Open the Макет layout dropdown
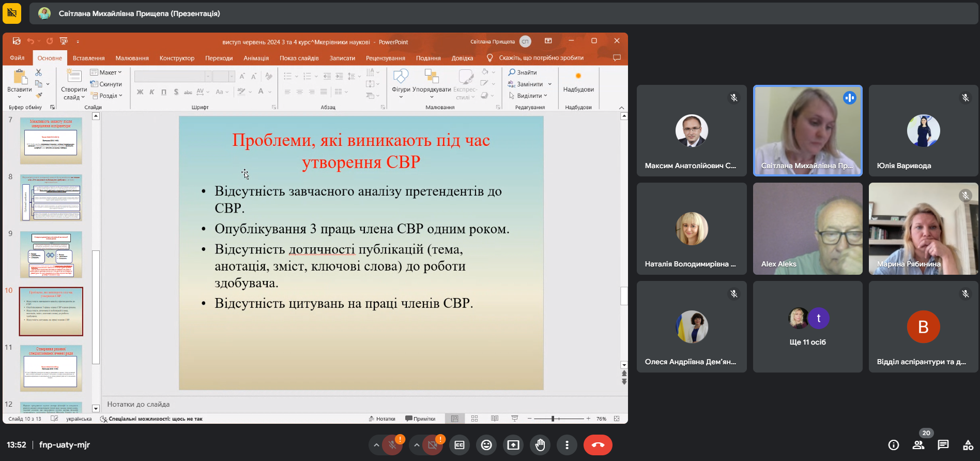This screenshot has height=461, width=980. tap(106, 72)
